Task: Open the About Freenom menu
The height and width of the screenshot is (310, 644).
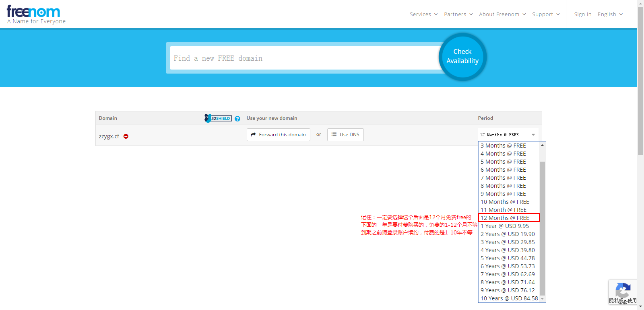Action: pyautogui.click(x=502, y=14)
